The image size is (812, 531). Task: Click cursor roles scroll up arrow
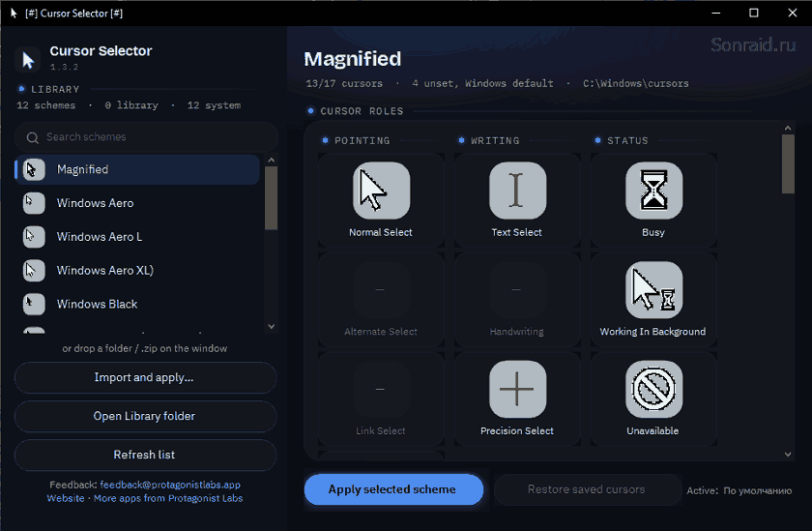(x=788, y=128)
